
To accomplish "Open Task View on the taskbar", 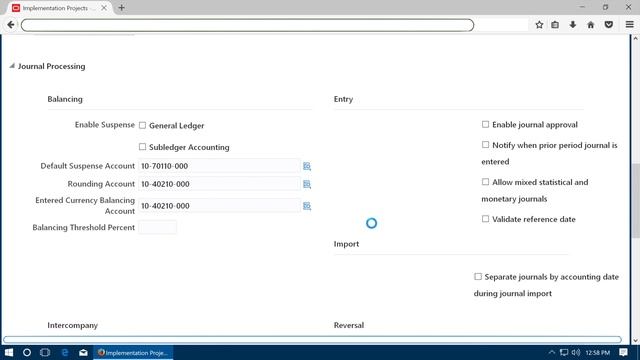I will [45, 352].
